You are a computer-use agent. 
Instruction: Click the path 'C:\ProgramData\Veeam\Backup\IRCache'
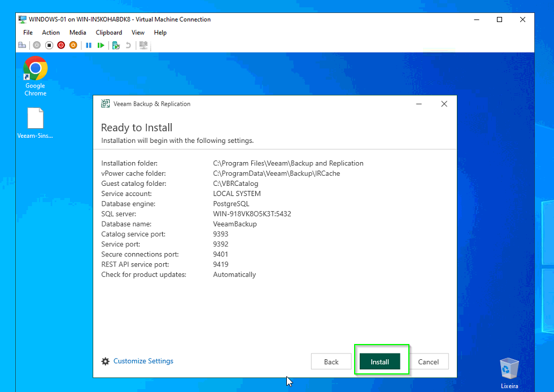point(276,173)
